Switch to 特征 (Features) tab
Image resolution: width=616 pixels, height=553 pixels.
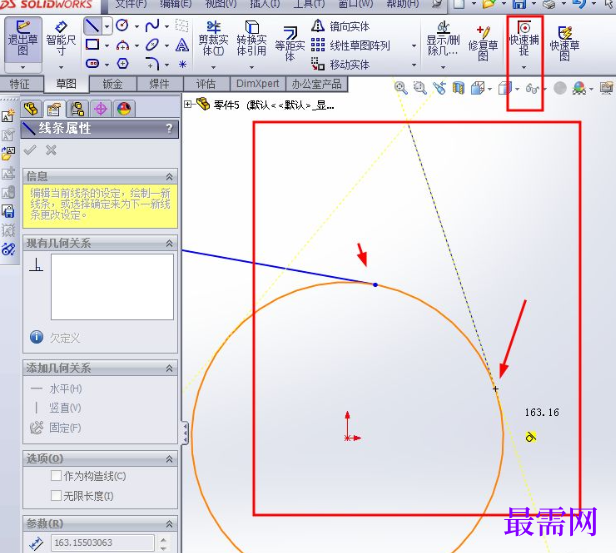[20, 84]
